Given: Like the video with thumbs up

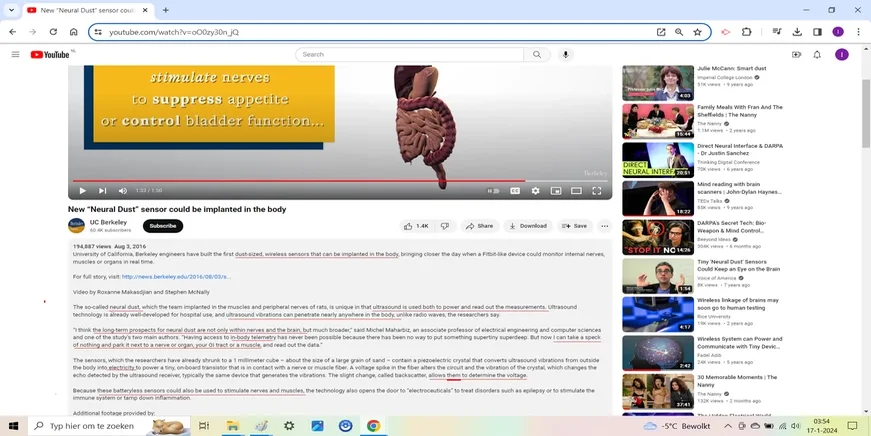Looking at the screenshot, I should coord(416,226).
